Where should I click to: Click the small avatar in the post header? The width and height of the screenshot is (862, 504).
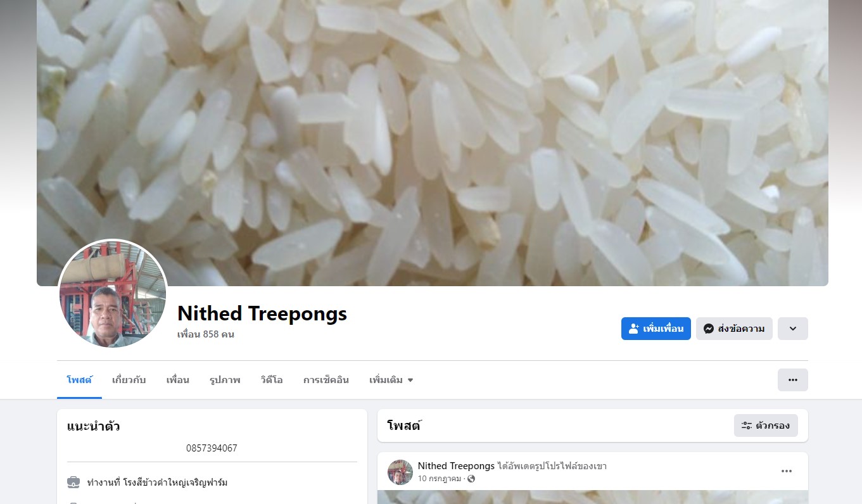[x=400, y=472]
